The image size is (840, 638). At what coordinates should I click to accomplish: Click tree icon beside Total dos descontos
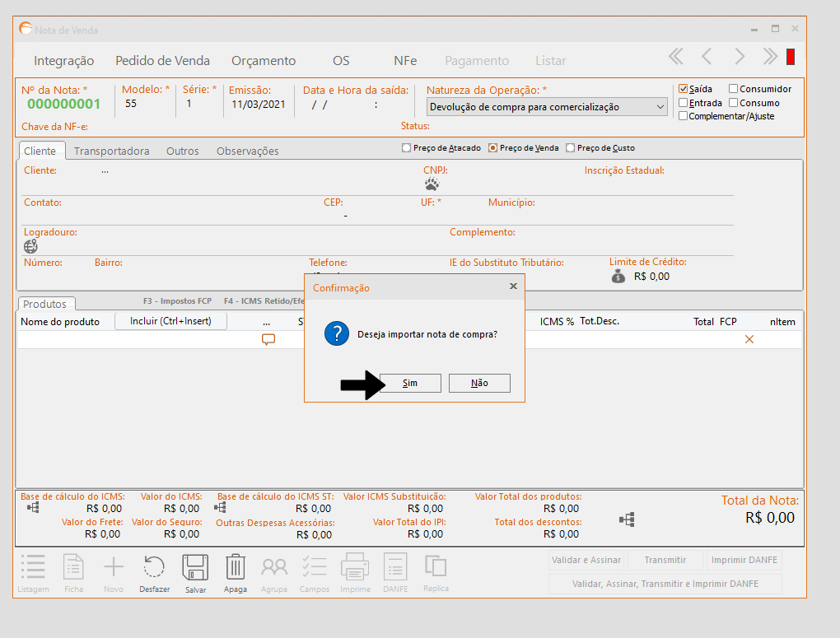(627, 519)
